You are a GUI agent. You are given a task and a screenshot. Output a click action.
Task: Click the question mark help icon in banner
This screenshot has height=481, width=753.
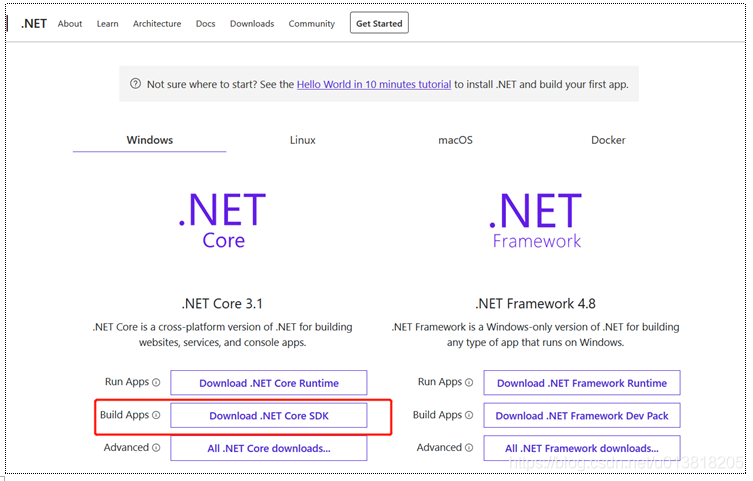(x=135, y=84)
